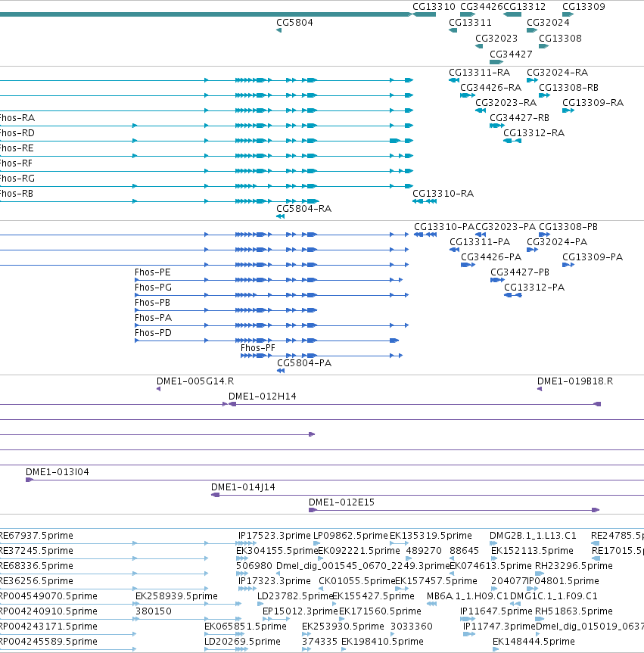Select the EK065851.5prime EST label

(245, 627)
